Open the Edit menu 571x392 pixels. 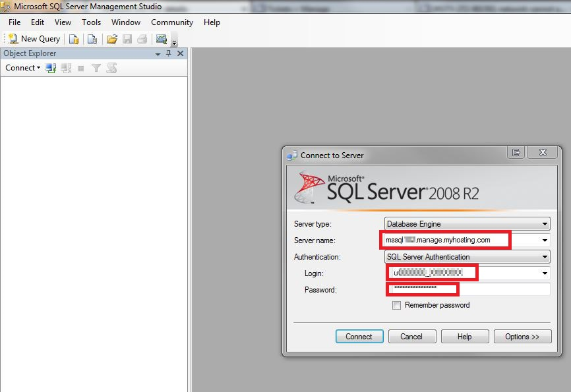pos(38,22)
